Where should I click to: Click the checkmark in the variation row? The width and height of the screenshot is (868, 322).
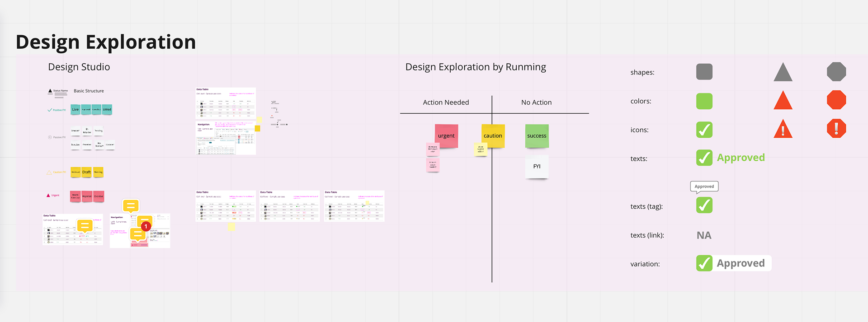click(704, 263)
